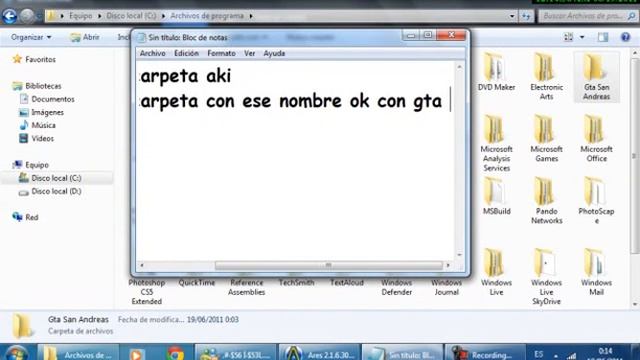Expand the view options dropdown arrow
Screen dimensions: 640x360
tap(582, 37)
